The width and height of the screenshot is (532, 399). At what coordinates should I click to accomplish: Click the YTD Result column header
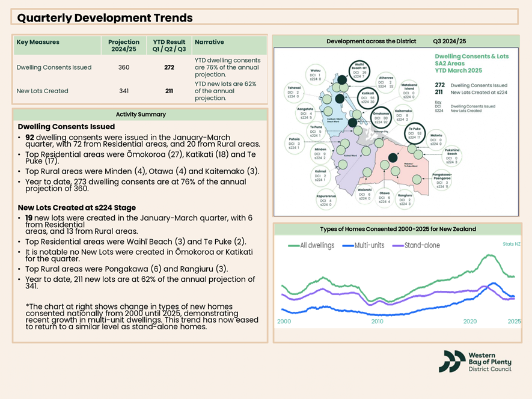coord(168,46)
